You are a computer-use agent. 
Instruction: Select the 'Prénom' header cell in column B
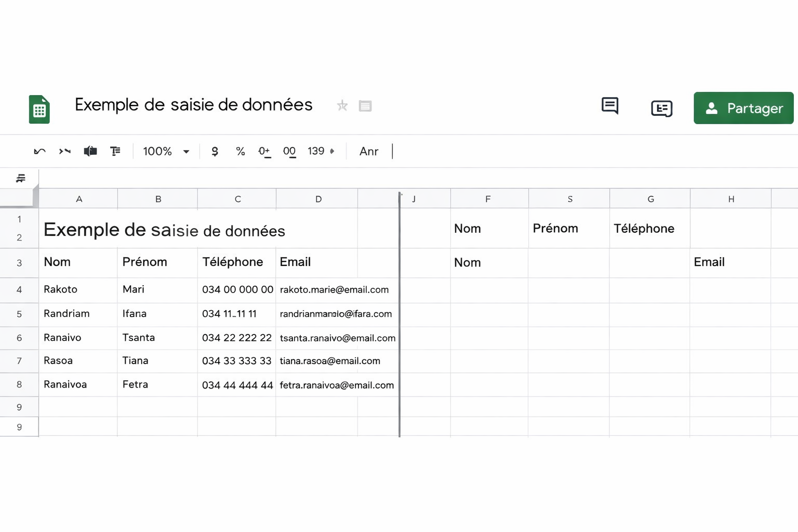tap(158, 263)
